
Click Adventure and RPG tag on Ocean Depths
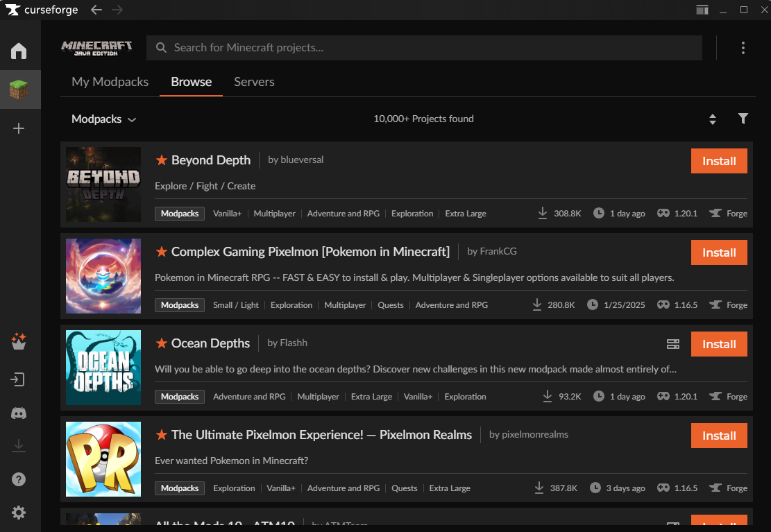point(249,396)
